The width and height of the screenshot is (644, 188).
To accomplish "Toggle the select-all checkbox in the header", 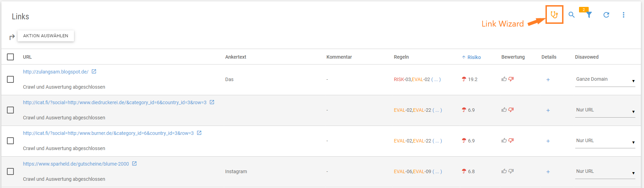I will click(x=10, y=57).
